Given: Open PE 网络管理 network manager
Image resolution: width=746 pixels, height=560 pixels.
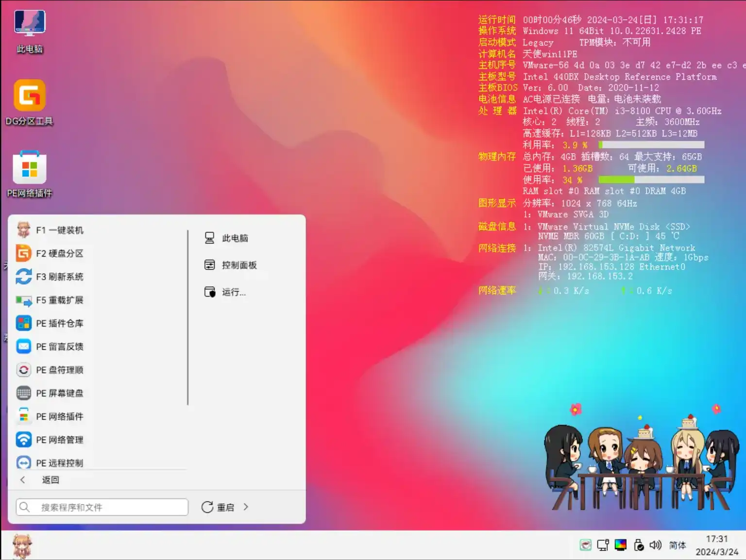Looking at the screenshot, I should click(60, 439).
